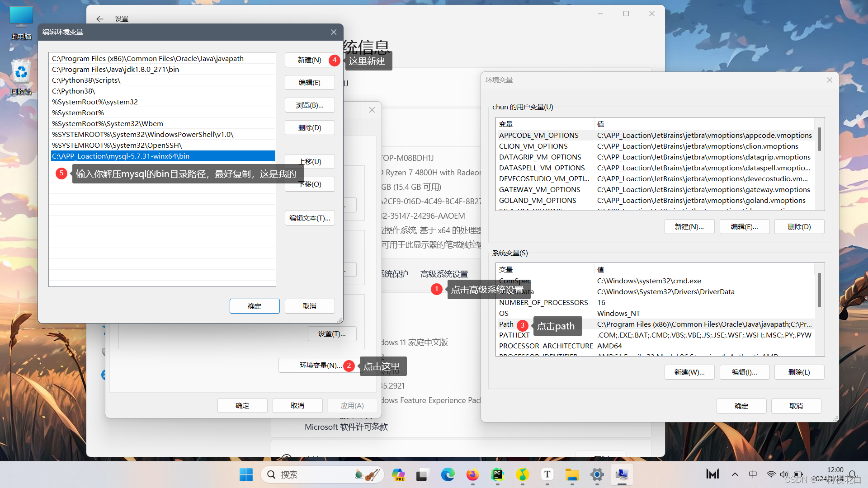Show hidden system tray icons

(735, 474)
